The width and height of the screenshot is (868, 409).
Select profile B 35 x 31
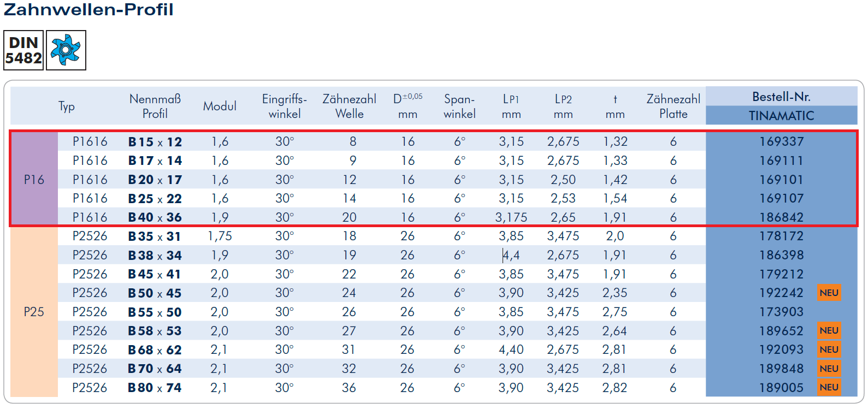(155, 236)
